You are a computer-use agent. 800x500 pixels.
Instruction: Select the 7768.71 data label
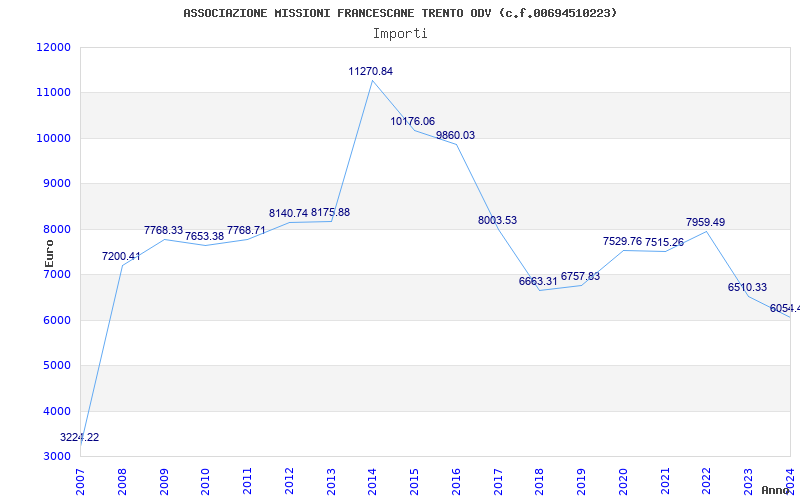pyautogui.click(x=246, y=230)
